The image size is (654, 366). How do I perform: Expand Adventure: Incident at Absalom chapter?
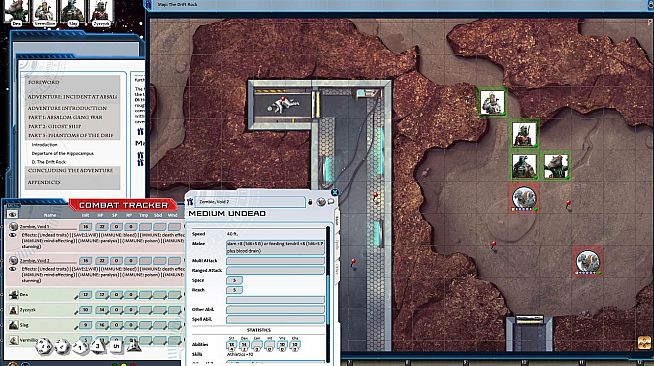tap(73, 97)
